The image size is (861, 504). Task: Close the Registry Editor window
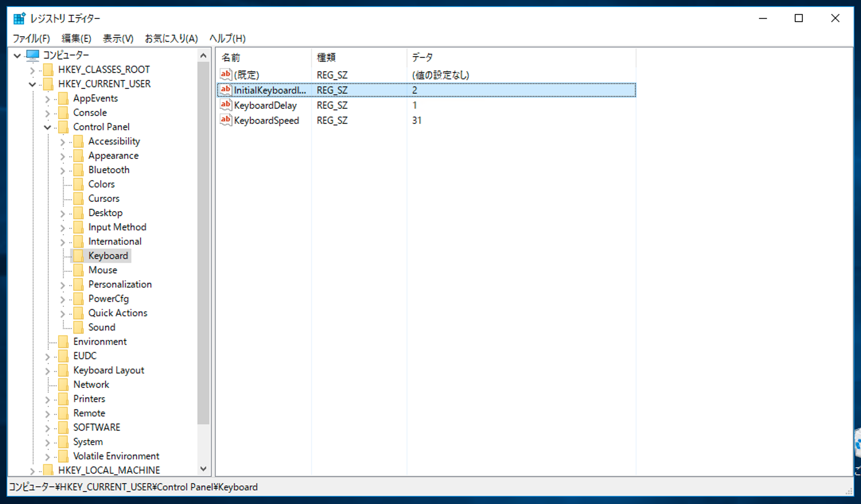[835, 18]
